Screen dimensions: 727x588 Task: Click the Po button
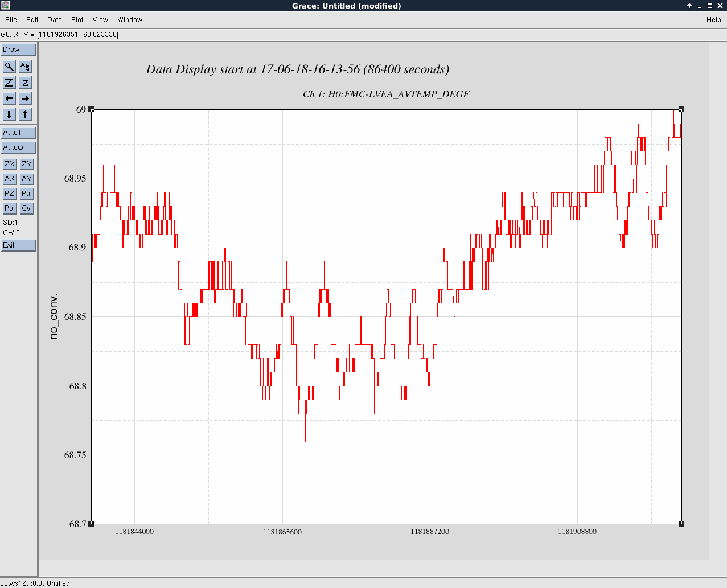coord(10,208)
